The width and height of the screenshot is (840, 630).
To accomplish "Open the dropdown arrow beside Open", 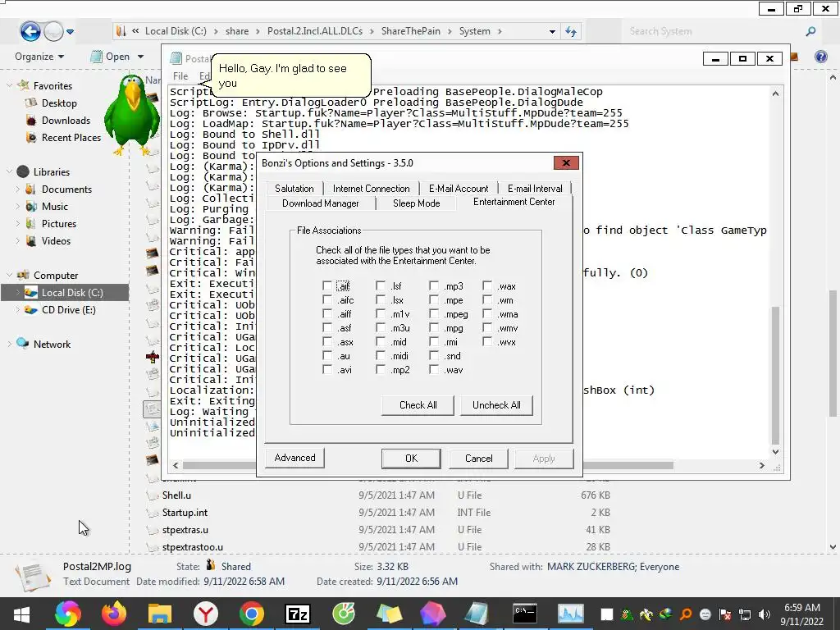I will [140, 57].
